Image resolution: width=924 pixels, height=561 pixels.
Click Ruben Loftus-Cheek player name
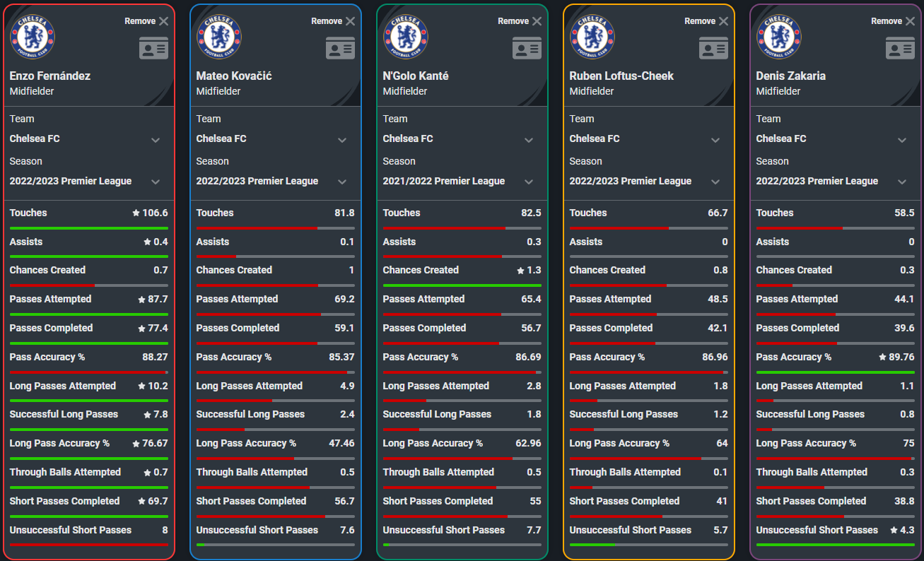pos(621,76)
